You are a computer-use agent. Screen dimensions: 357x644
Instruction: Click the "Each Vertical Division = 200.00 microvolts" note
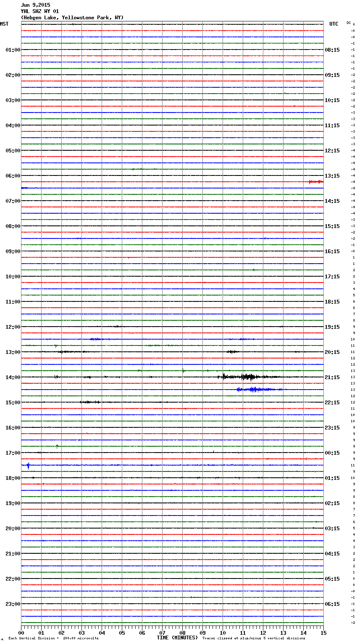[x=53, y=638]
